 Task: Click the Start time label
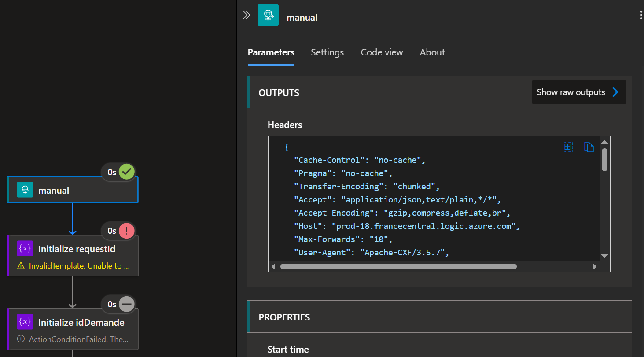(288, 350)
